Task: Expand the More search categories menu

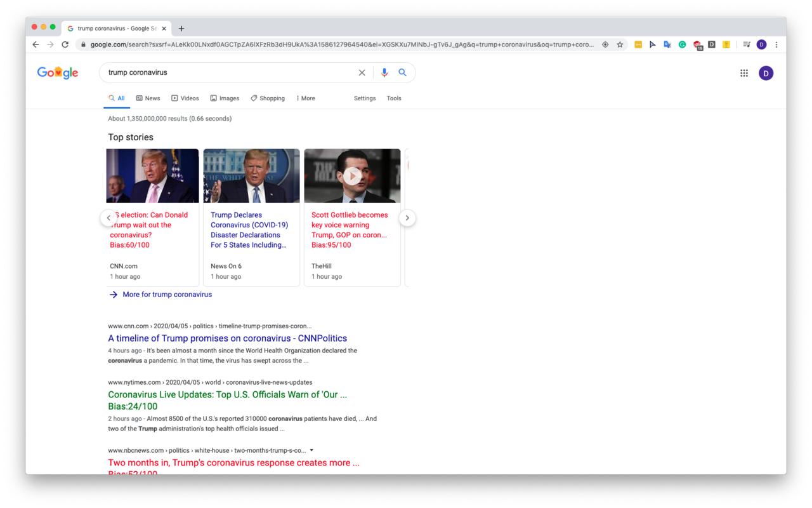Action: pos(305,98)
